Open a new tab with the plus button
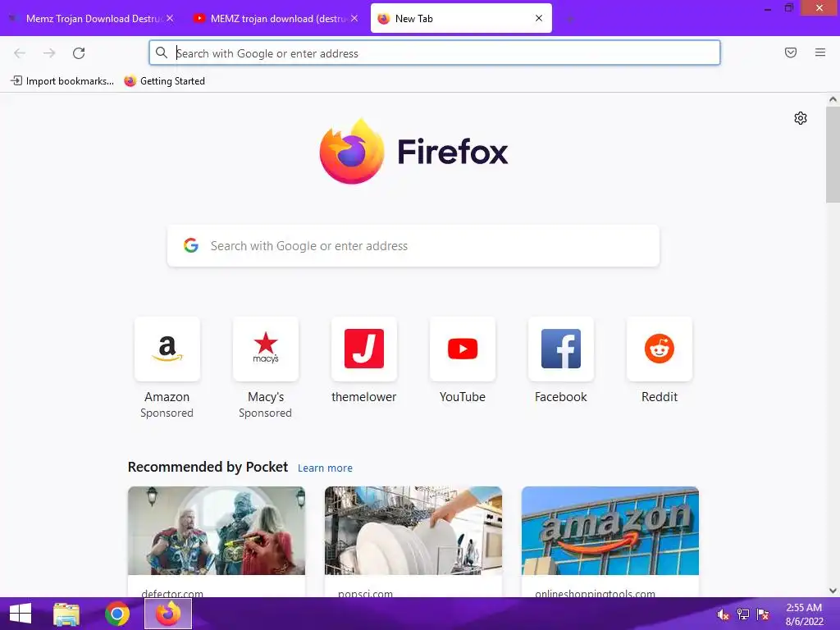 point(570,19)
